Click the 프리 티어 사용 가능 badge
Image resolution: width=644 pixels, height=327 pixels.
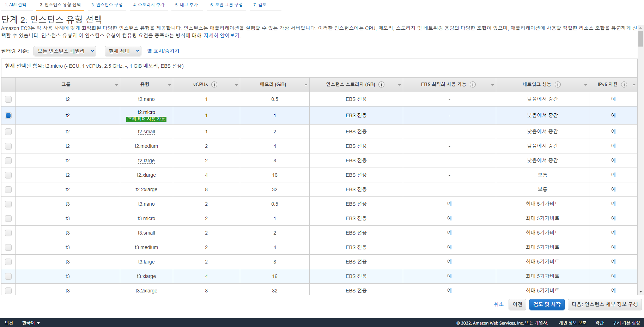tap(146, 119)
